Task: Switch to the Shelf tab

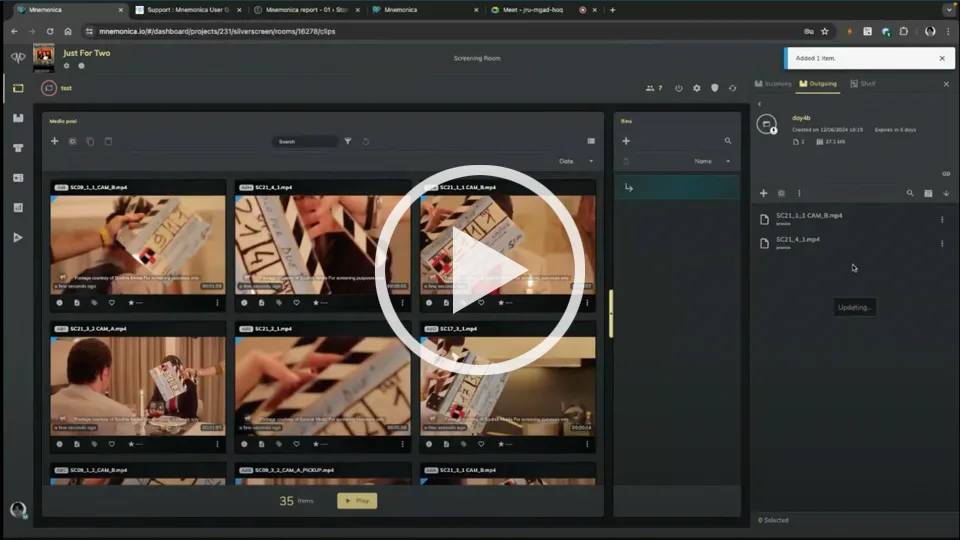Action: [x=863, y=84]
